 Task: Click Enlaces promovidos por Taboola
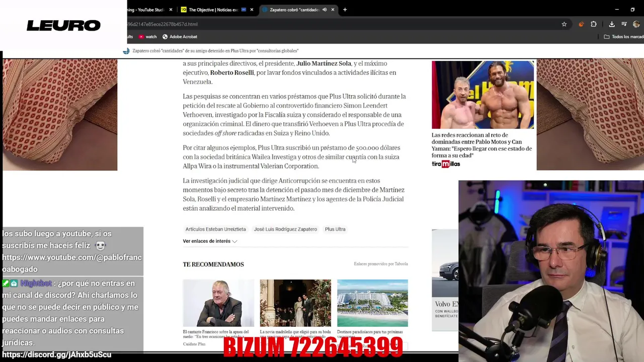tap(381, 264)
